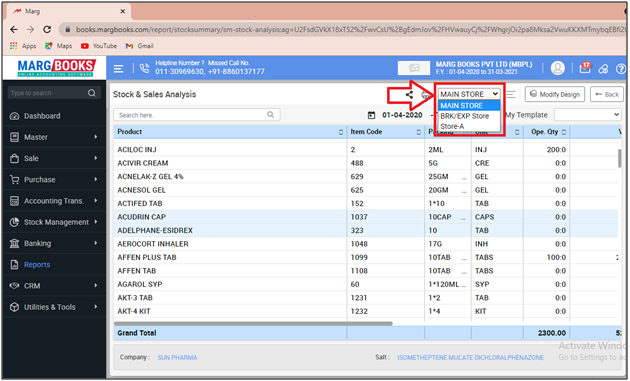Screen dimensions: 630x381
Task: Click the magnifier in Search here box
Action: click(x=271, y=115)
